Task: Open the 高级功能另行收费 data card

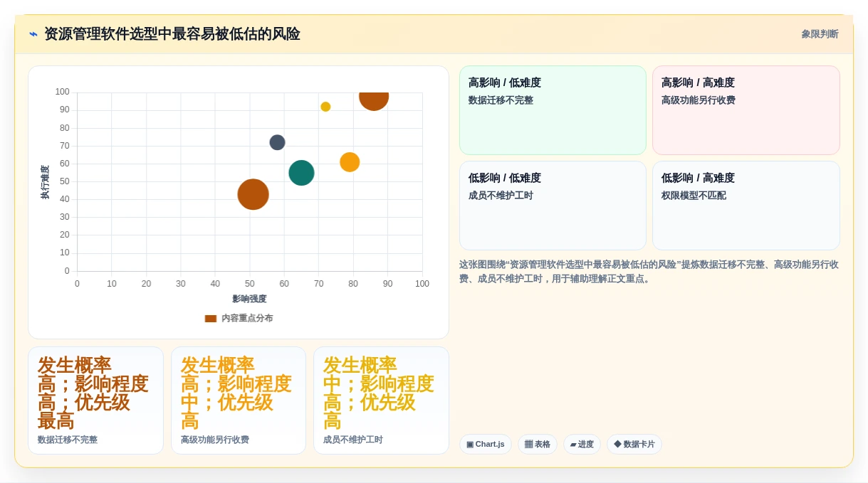Action: click(x=239, y=400)
